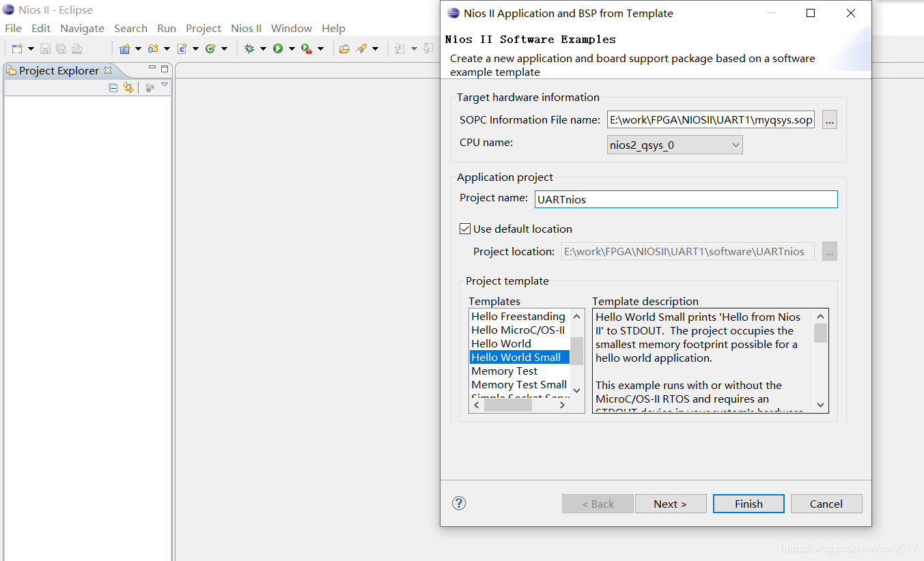Select the Project Explorer tab
The width and height of the screenshot is (924, 561).
tap(59, 70)
